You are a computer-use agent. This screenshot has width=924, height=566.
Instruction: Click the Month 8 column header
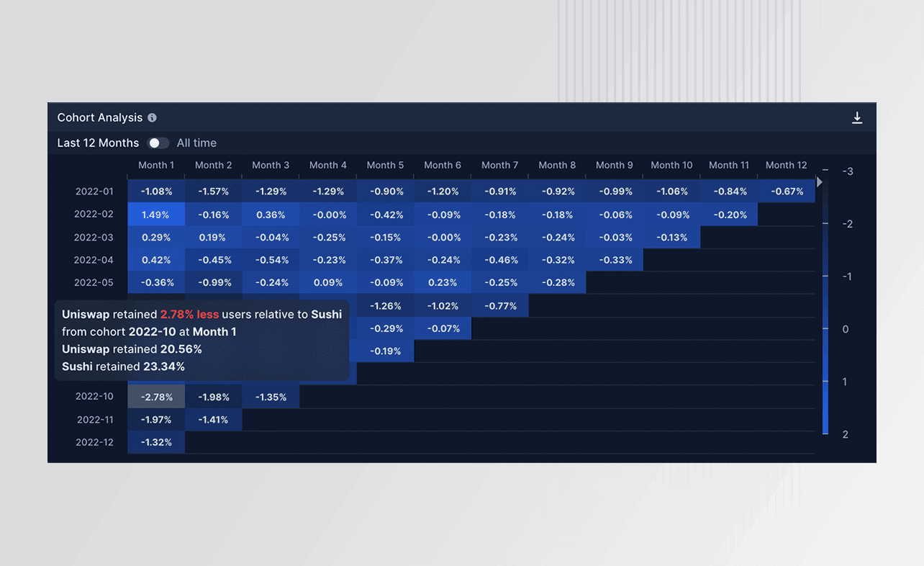click(557, 165)
